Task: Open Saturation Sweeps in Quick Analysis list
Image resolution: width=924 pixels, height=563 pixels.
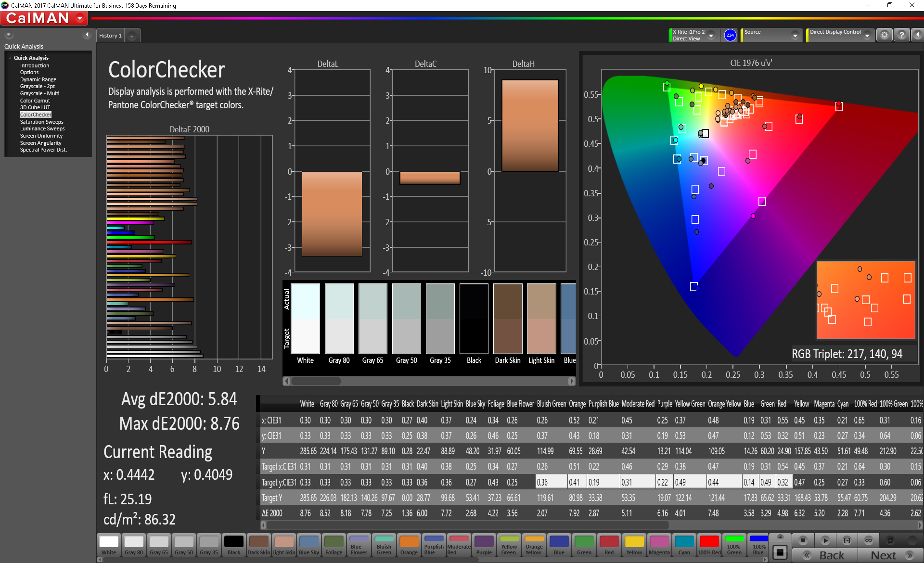Action: (x=41, y=122)
